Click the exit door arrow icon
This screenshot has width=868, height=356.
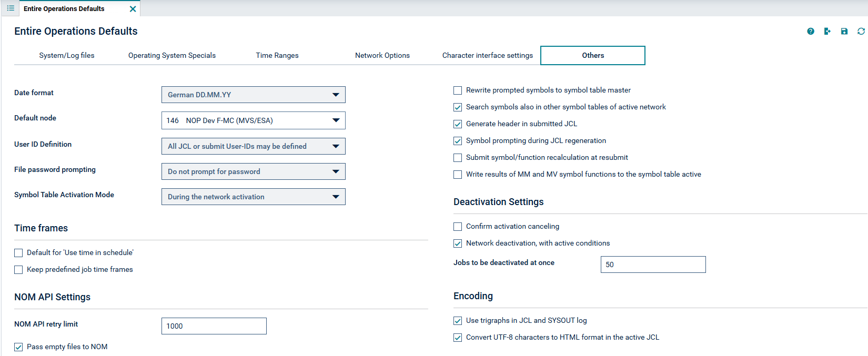coord(827,32)
